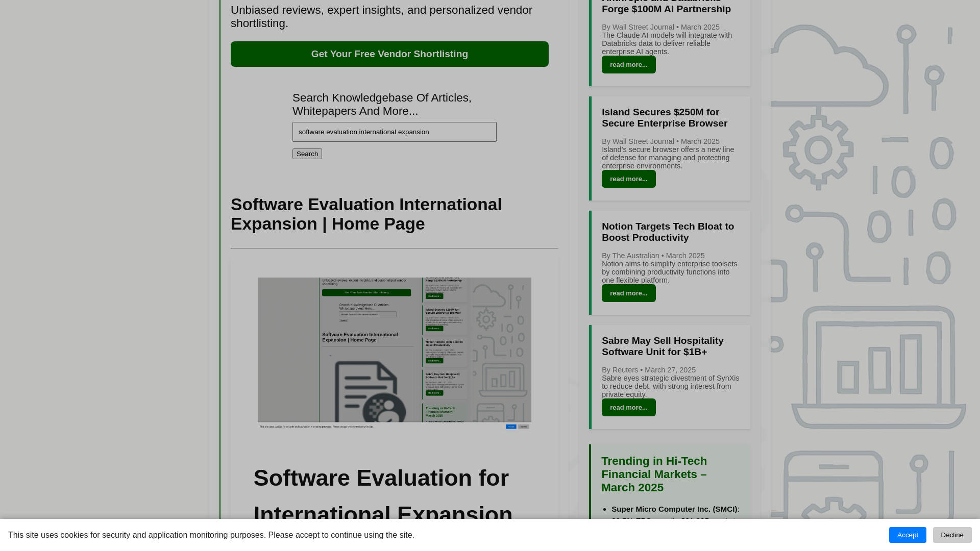Screen dimensions: 980x551
Task: Click 'Trending in Hi-Tech Financial Markets' heading
Action: pyautogui.click(x=654, y=474)
